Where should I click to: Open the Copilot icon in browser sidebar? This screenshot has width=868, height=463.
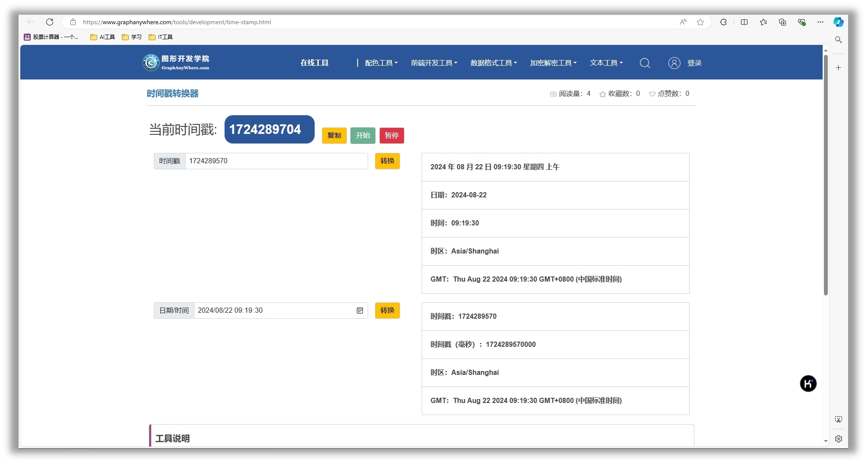coord(838,22)
